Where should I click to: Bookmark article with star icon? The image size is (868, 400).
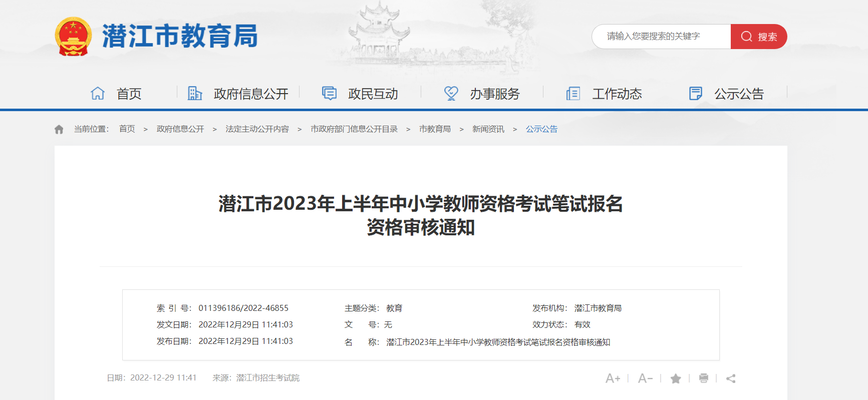676,378
